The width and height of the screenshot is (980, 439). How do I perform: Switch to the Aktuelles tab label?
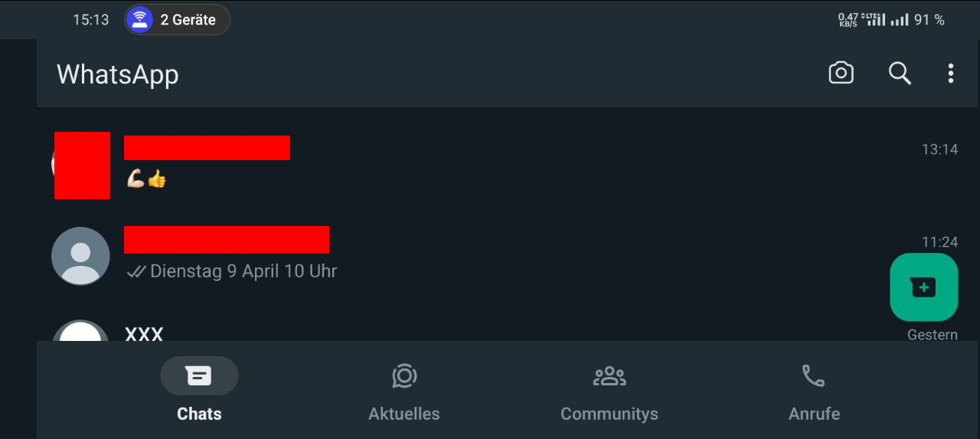[404, 414]
